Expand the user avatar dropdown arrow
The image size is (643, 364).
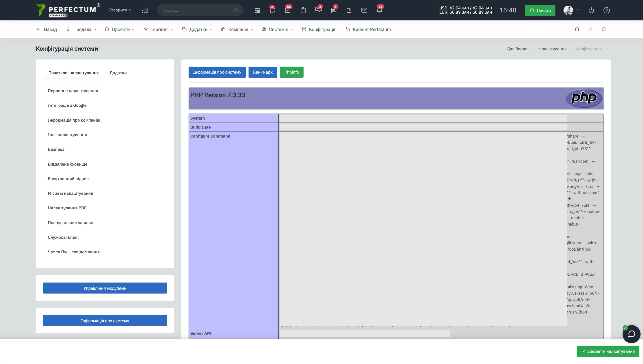[x=578, y=10]
